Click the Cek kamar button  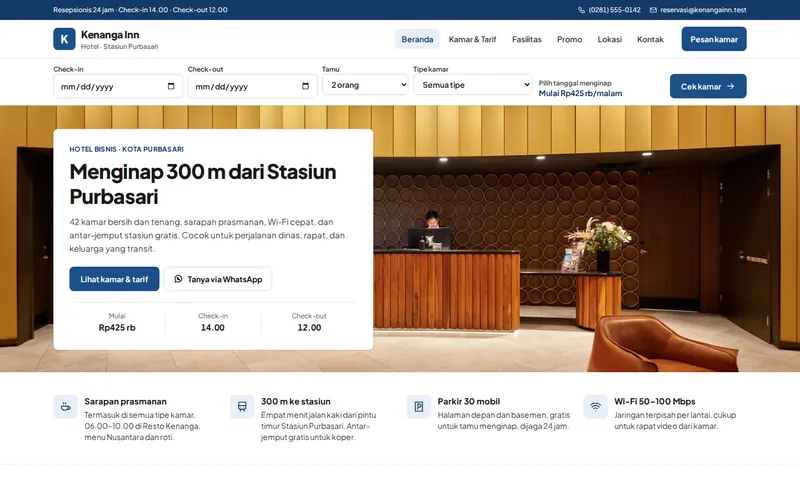coord(708,86)
